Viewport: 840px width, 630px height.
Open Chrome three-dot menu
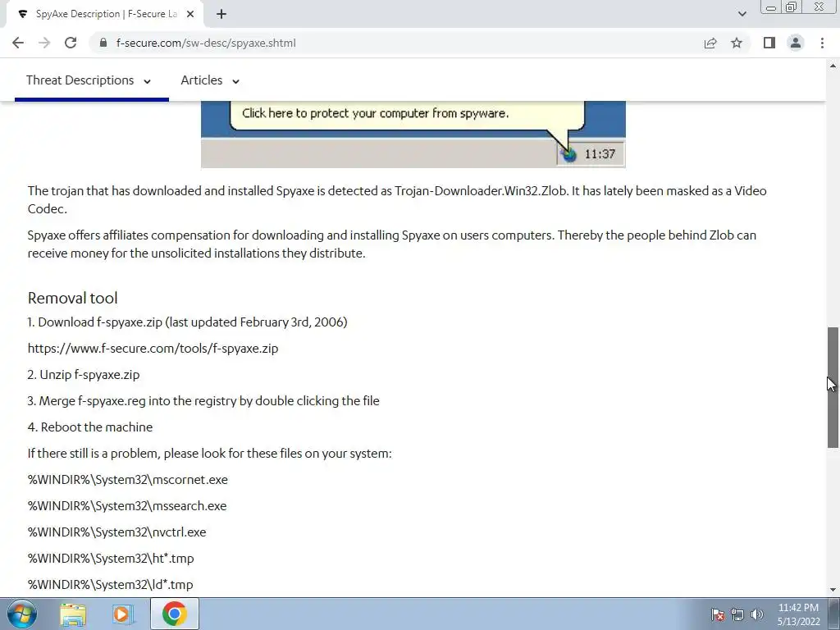(822, 43)
